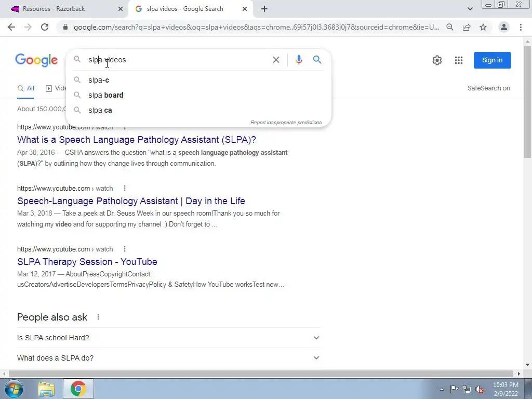
Task: Start voice search with the microphone
Action: click(x=299, y=60)
